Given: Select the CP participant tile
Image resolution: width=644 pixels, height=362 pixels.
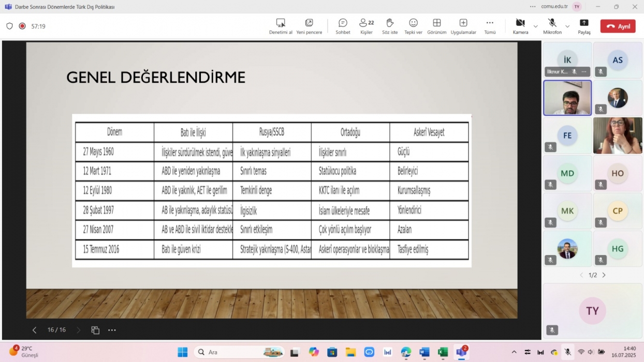Looking at the screenshot, I should pyautogui.click(x=618, y=210).
